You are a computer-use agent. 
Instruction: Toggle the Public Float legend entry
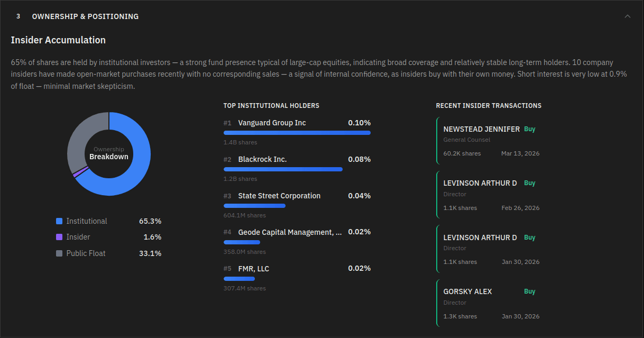(x=86, y=253)
